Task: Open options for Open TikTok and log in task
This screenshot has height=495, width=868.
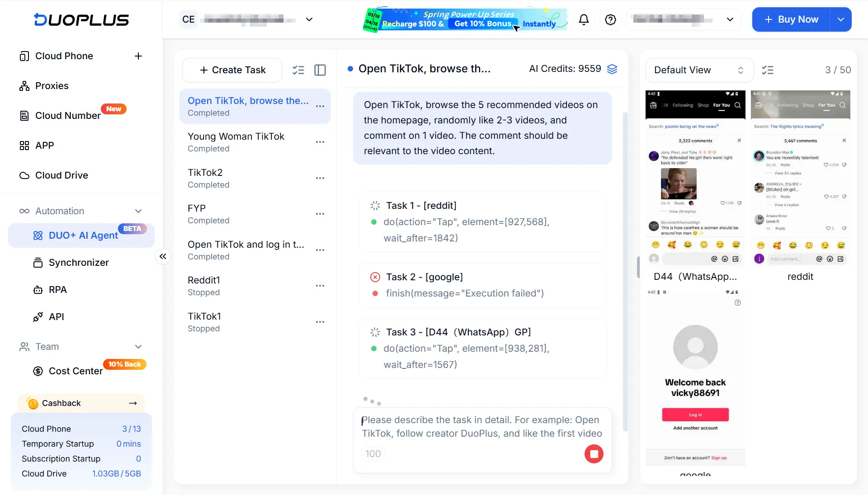Action: 320,250
